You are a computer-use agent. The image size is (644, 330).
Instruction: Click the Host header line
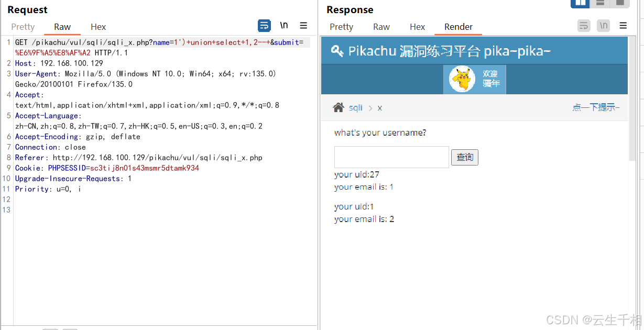[59, 63]
